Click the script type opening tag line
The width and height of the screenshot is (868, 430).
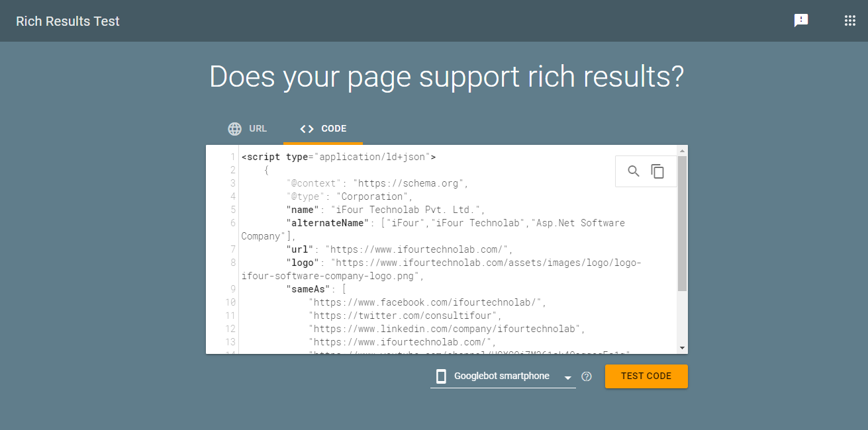tap(338, 157)
